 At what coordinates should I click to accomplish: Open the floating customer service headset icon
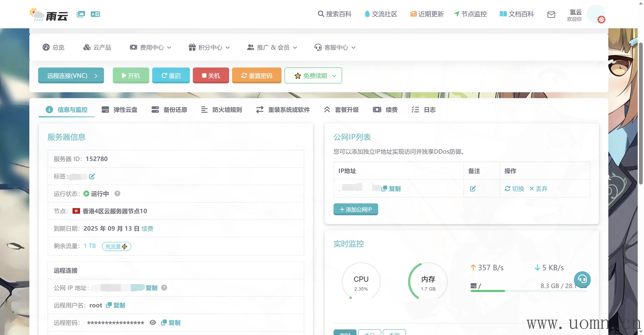pyautogui.click(x=582, y=279)
